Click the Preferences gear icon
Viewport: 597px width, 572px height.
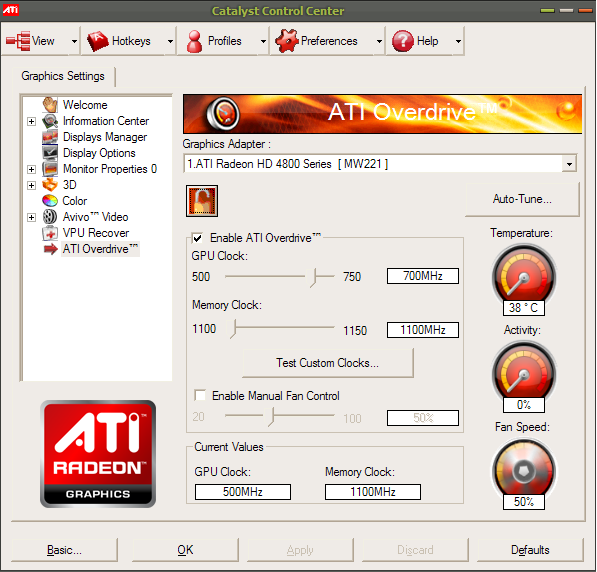coord(287,41)
